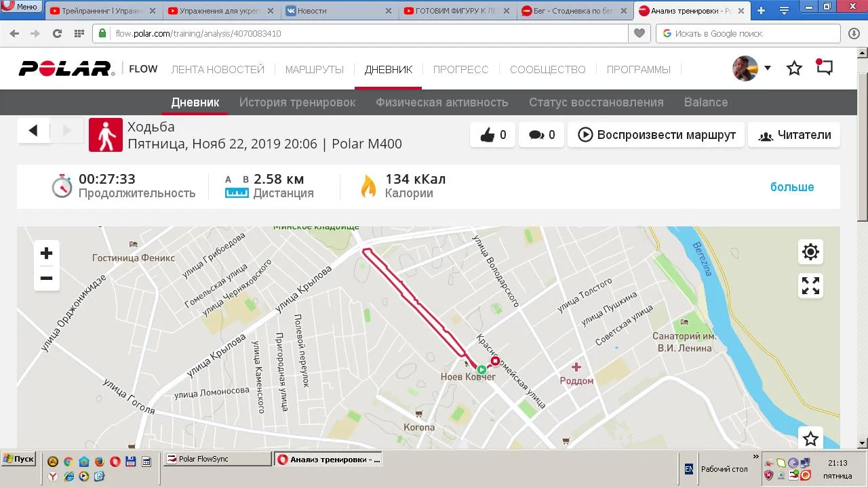Click the star button on the map
This screenshot has width=868, height=488.
[x=810, y=439]
